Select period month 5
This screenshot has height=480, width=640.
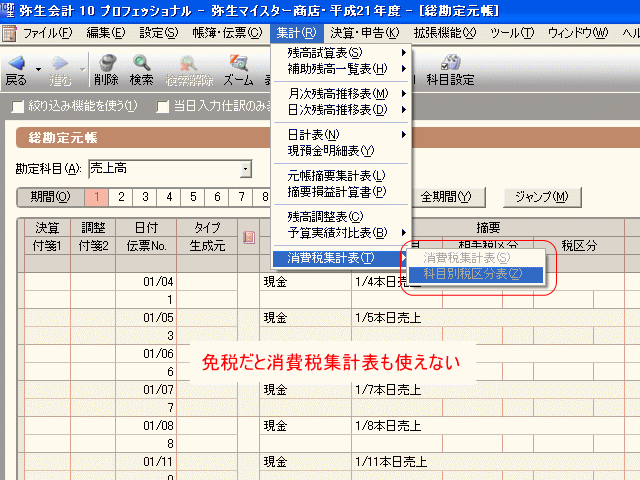pyautogui.click(x=193, y=197)
